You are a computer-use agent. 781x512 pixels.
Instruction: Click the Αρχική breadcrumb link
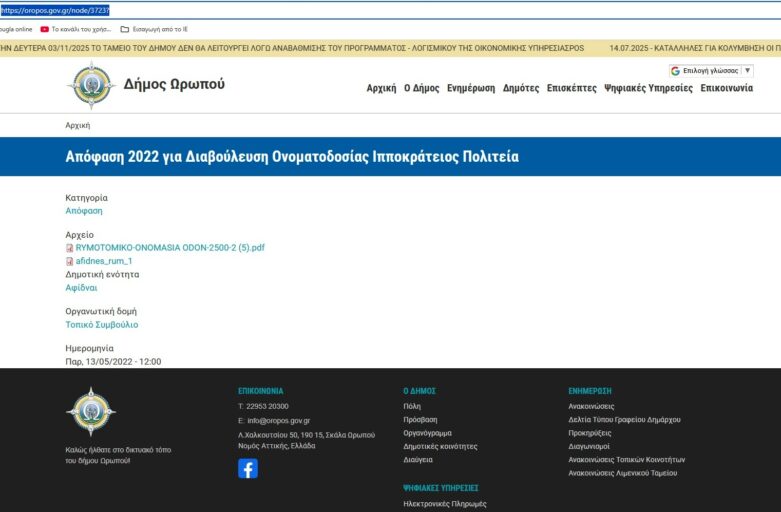click(x=78, y=126)
